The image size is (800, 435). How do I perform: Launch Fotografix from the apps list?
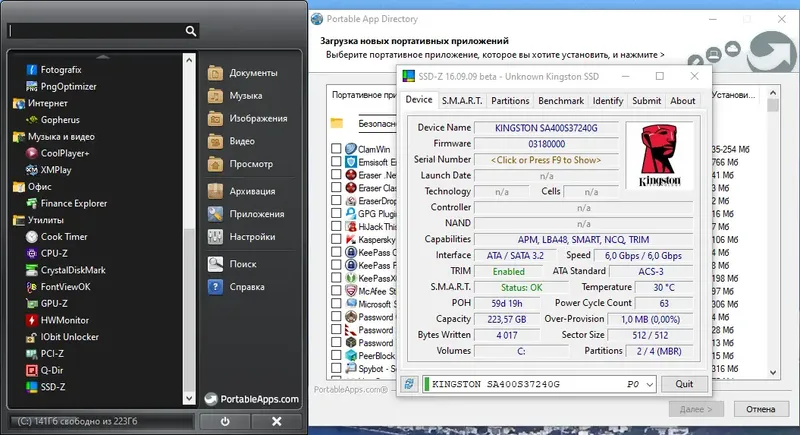pos(54,70)
